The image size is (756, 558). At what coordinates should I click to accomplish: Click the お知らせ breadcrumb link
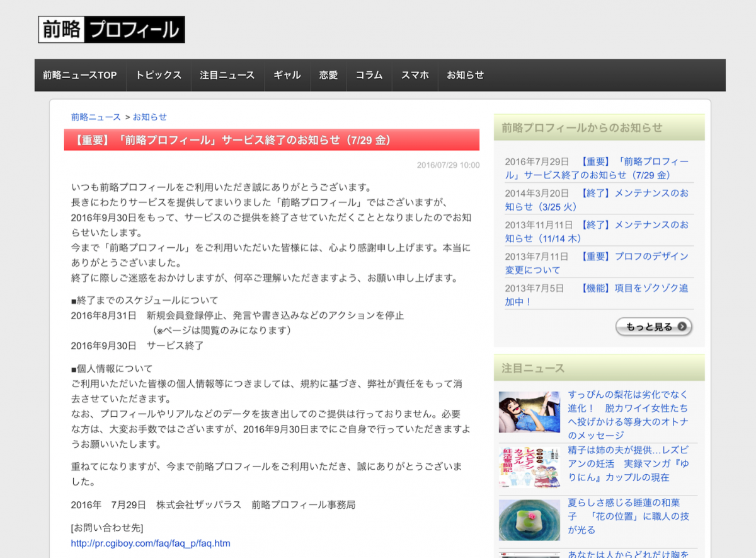point(150,117)
